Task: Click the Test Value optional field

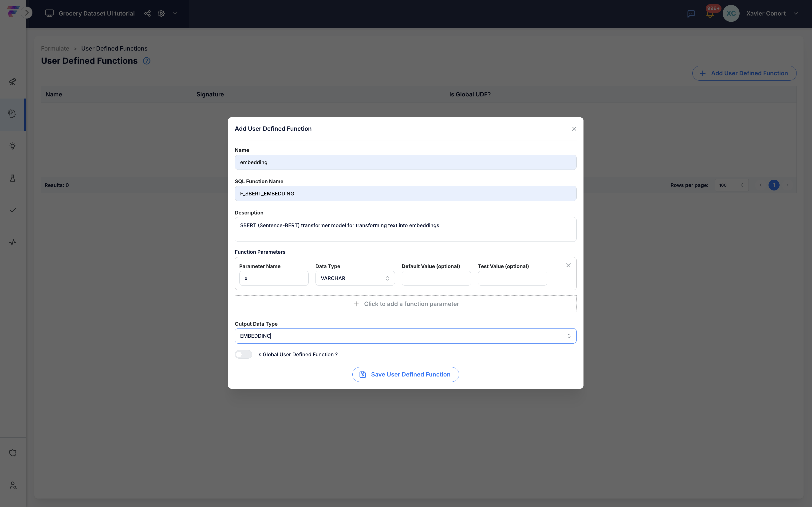Action: (x=512, y=278)
